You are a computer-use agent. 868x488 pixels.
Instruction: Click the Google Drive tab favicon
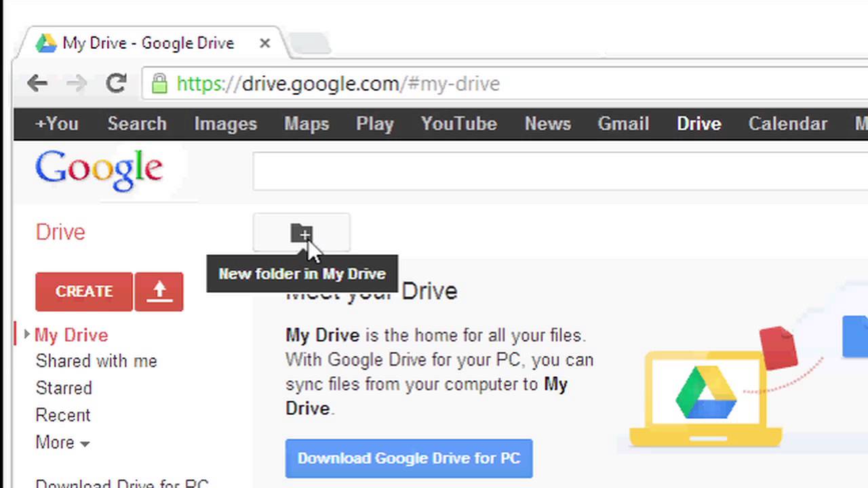click(46, 43)
